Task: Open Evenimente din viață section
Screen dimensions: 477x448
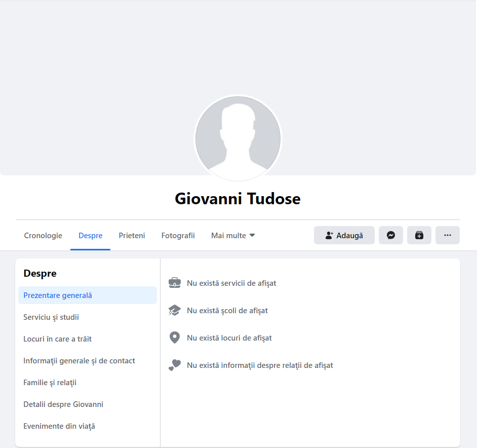Action: pos(88,426)
